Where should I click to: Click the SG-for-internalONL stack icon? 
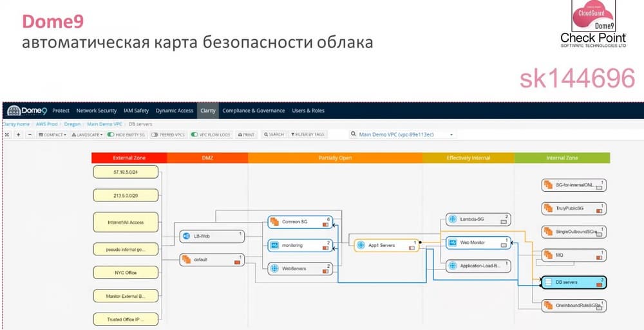point(548,185)
